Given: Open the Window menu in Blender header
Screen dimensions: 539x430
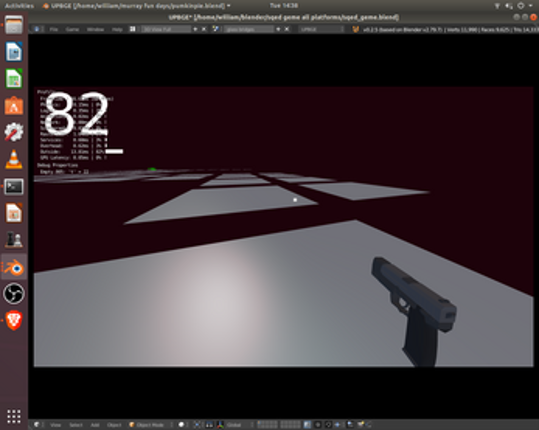Looking at the screenshot, I should [95, 30].
